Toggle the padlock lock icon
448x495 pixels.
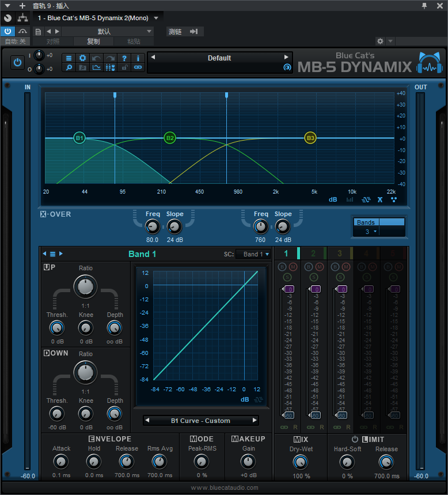point(124,67)
